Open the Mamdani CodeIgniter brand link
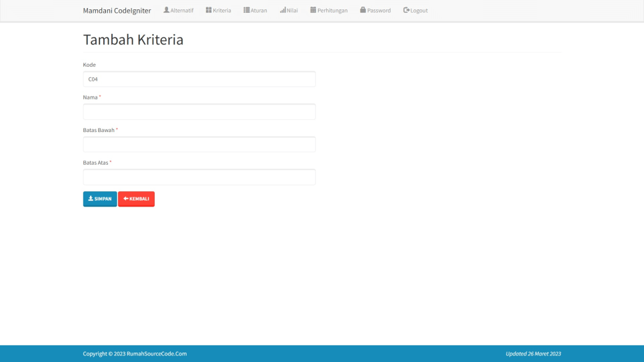Image resolution: width=644 pixels, height=362 pixels. coord(117,11)
